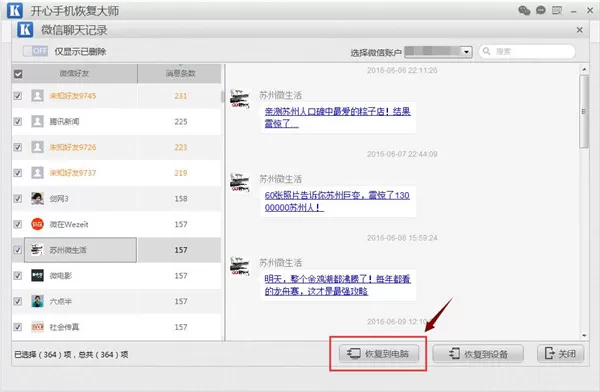Click the WeChat icon in title bar
600x392 pixels.
[524, 10]
